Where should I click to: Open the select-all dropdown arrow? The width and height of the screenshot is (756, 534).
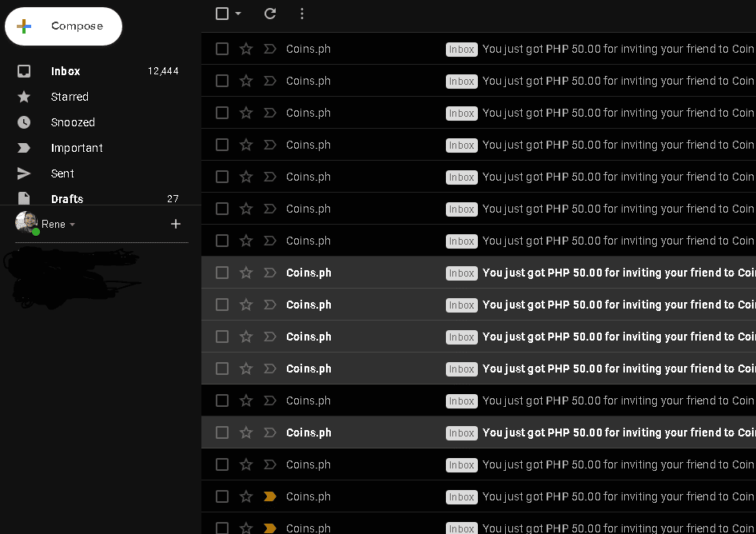238,14
